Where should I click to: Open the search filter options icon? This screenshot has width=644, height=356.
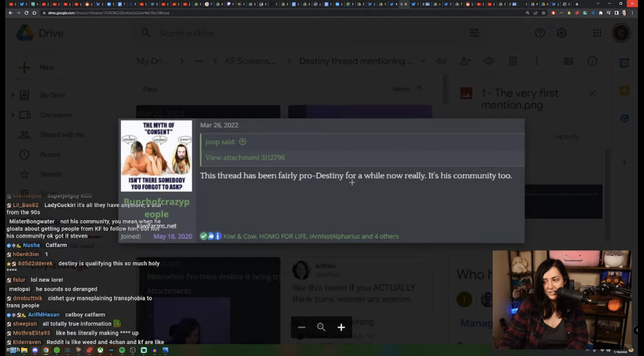pos(474,33)
